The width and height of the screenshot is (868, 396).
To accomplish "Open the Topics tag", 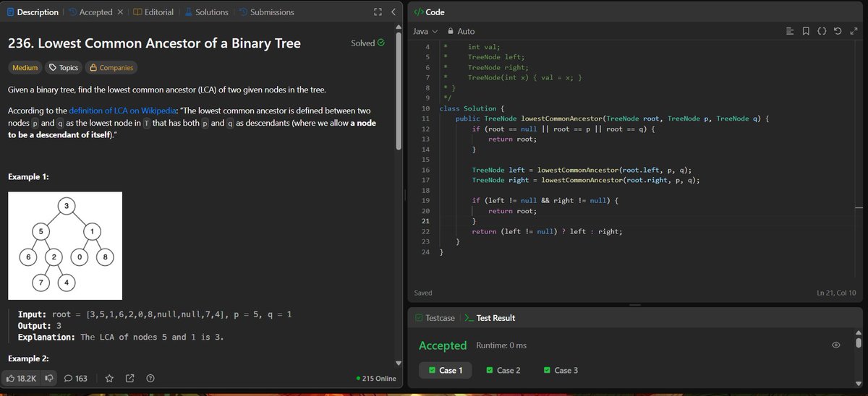I will [63, 68].
